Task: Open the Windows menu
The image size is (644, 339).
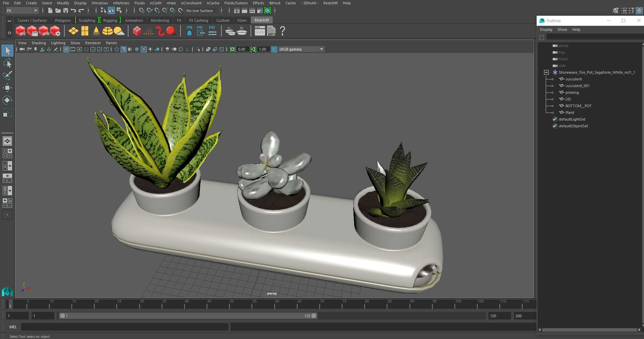Action: click(x=100, y=3)
